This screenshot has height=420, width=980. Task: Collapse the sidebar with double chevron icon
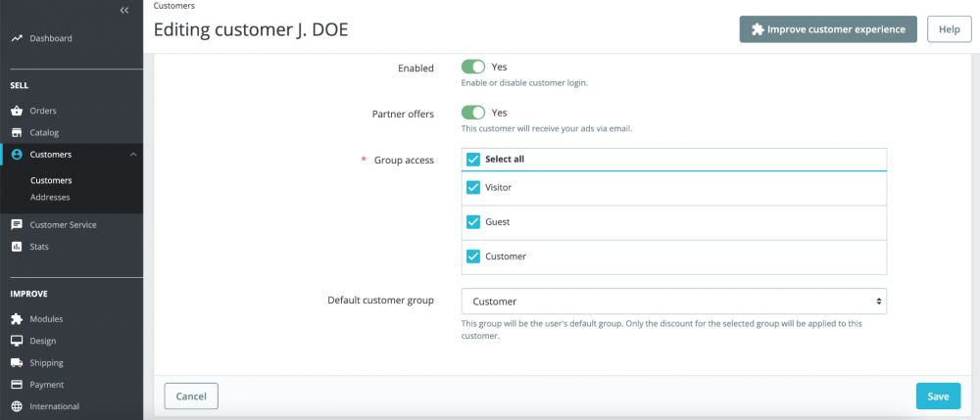[x=124, y=10]
